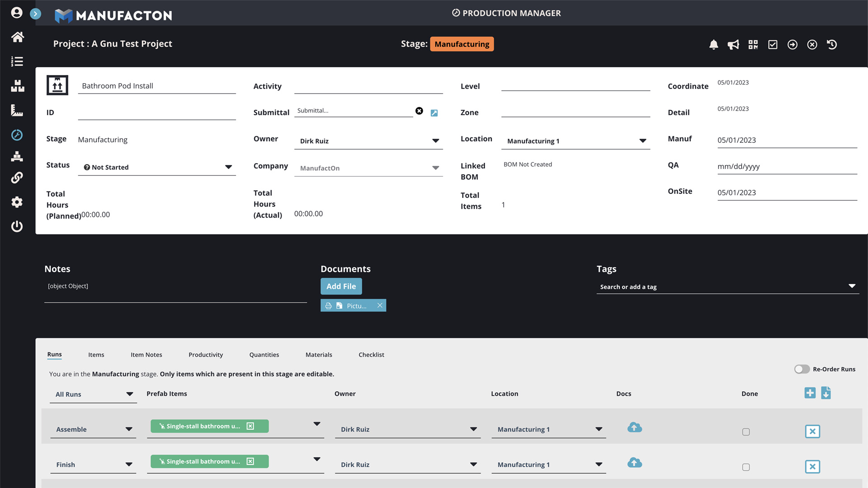Open the Checklist tab
This screenshot has width=868, height=488.
(371, 355)
